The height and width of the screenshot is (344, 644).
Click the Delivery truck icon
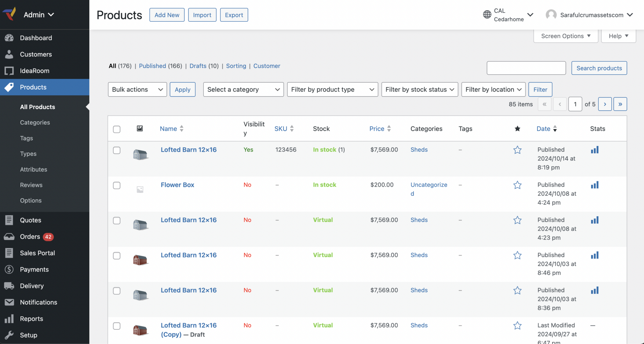click(x=9, y=286)
